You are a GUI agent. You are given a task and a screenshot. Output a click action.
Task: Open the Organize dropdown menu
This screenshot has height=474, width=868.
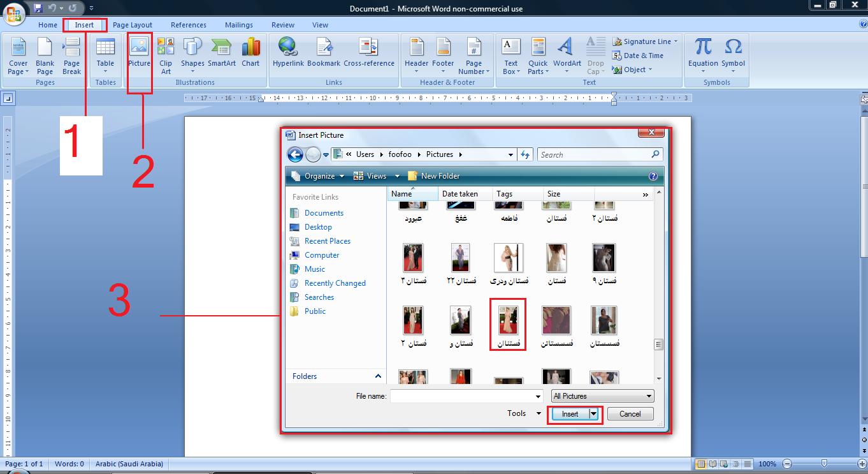tap(317, 176)
